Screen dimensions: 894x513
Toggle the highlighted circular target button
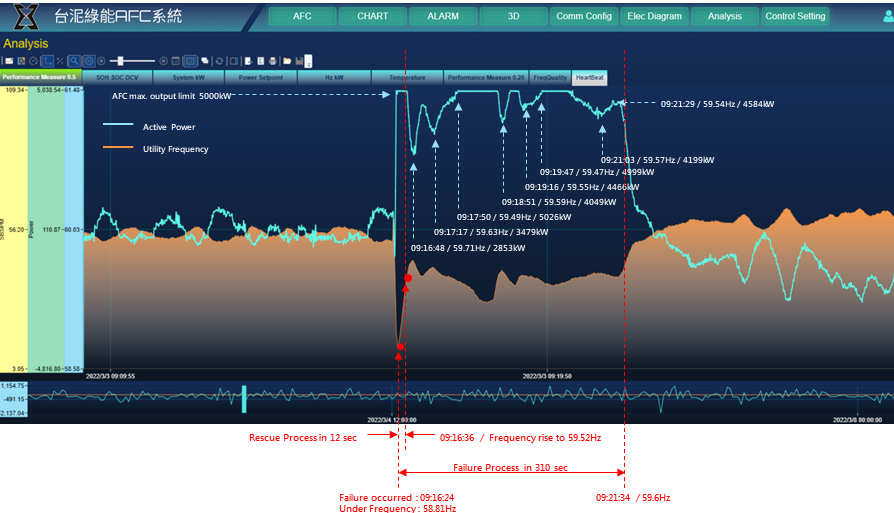tap(88, 61)
